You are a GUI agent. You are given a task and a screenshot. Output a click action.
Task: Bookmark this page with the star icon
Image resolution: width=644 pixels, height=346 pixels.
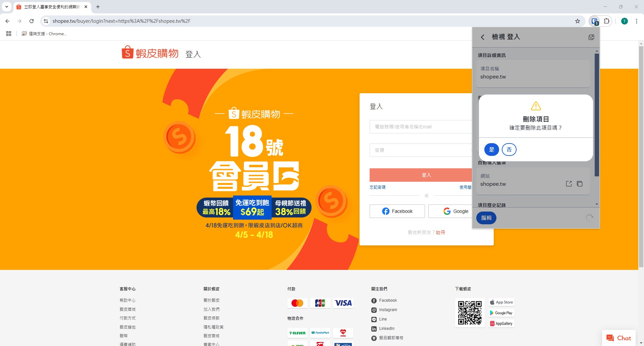point(577,21)
